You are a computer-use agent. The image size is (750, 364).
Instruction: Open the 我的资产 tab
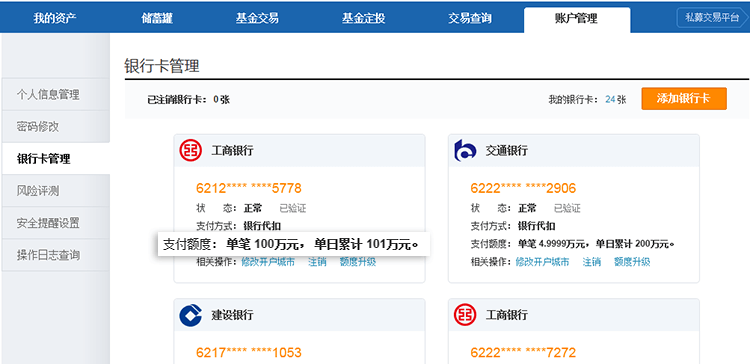click(x=55, y=19)
